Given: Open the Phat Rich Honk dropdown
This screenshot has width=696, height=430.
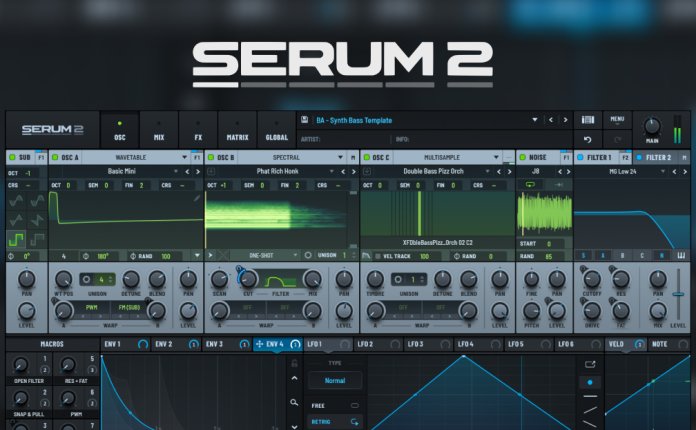Looking at the screenshot, I should tap(332, 171).
